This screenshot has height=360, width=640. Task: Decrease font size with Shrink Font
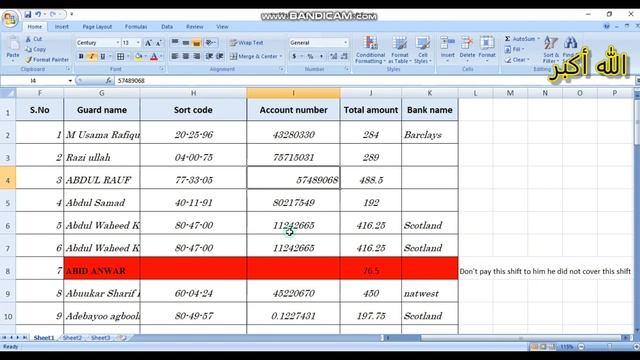point(158,42)
